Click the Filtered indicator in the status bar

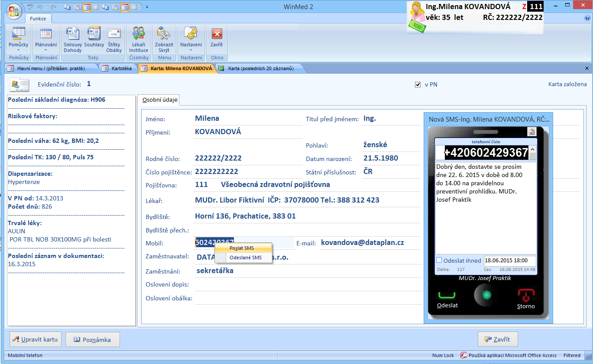click(x=572, y=355)
